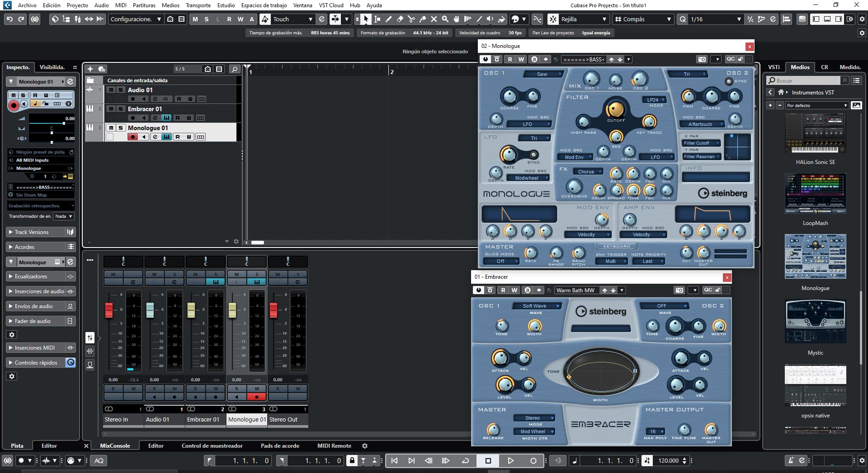
Task: Click the record enable button on Monologue 01 track
Action: pyautogui.click(x=132, y=137)
